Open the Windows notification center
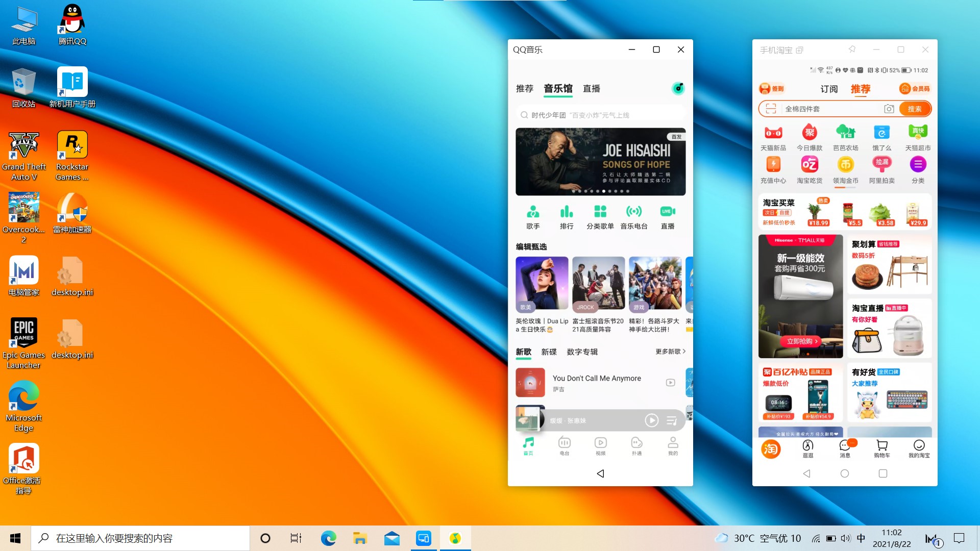The width and height of the screenshot is (980, 551). 959,538
